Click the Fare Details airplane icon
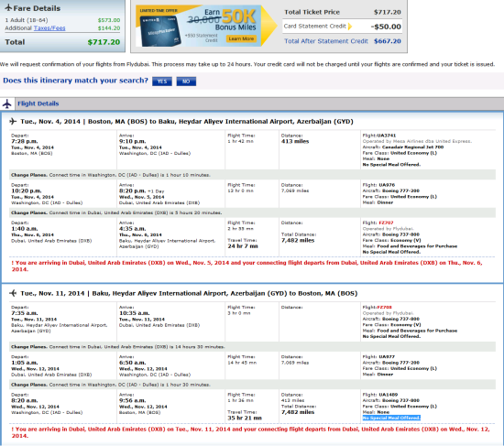 [8, 7]
